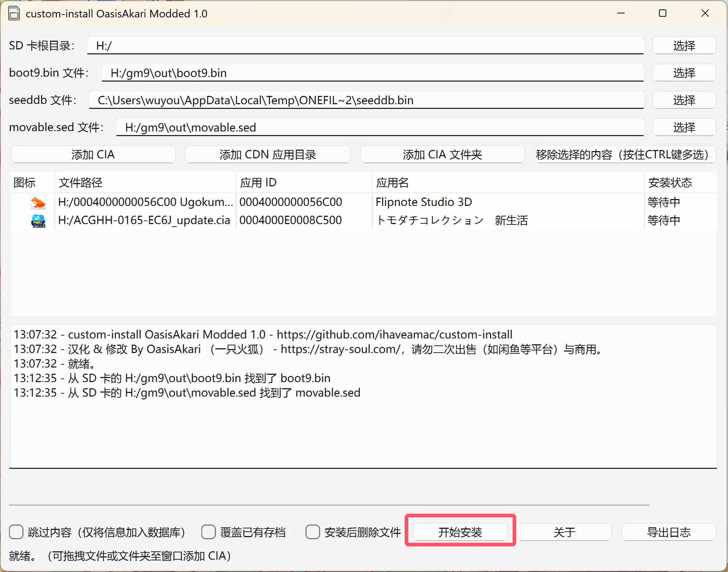Choose the SD card root directory
The height and width of the screenshot is (572, 728).
[684, 46]
